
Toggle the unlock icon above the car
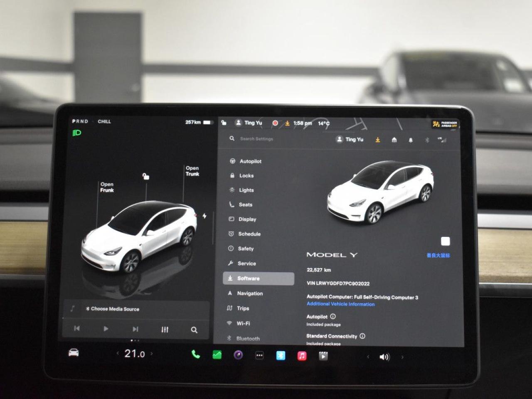[145, 176]
